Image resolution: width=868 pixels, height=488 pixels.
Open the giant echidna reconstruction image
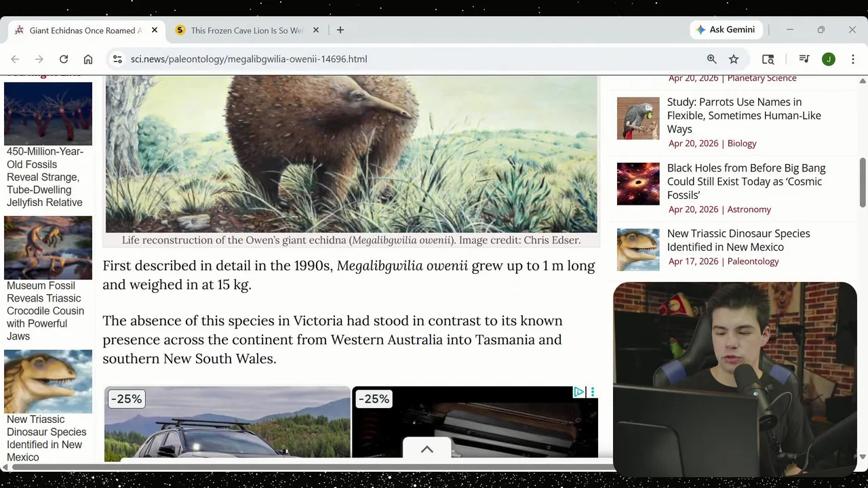[x=351, y=154]
